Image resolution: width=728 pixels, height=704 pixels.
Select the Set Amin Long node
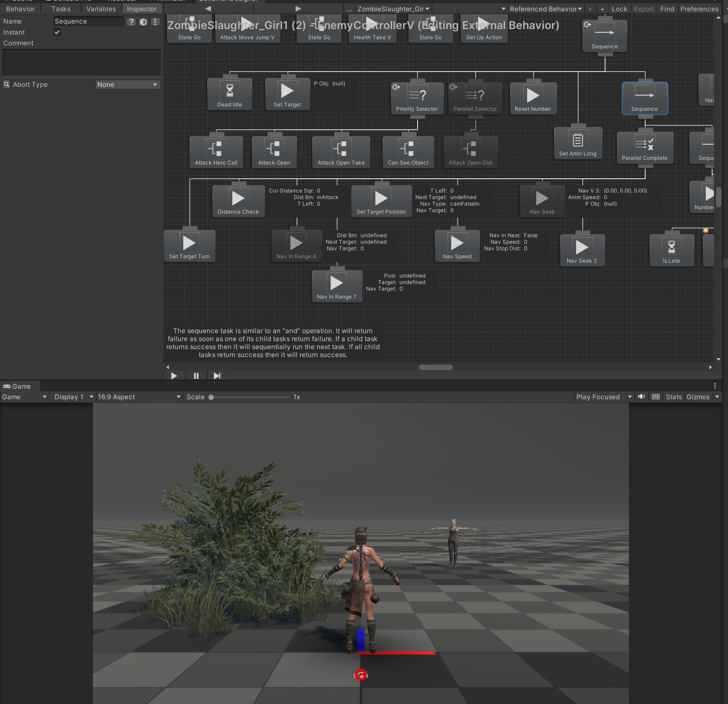click(x=578, y=143)
